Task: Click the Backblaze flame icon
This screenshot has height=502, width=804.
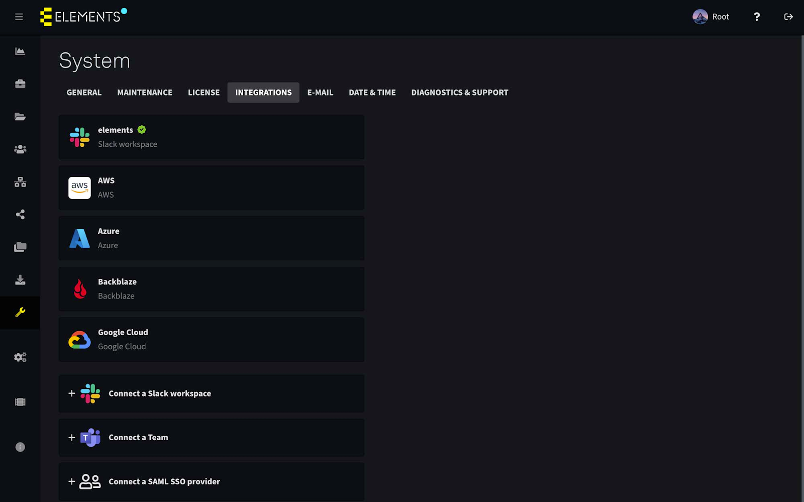Action: click(x=80, y=289)
